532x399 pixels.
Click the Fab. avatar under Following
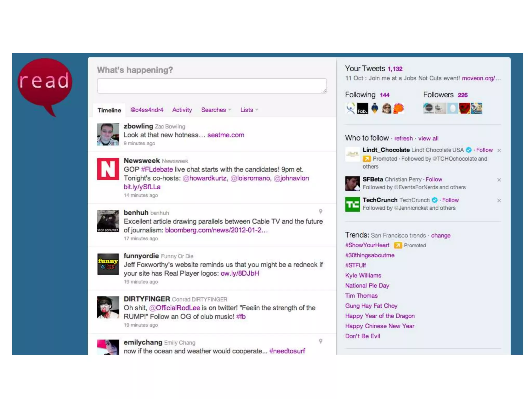362,108
